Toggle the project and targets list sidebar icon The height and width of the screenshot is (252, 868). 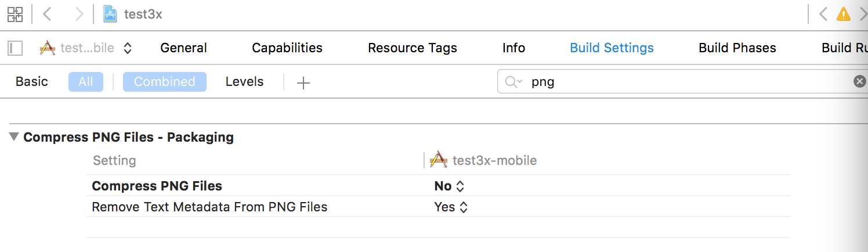15,48
